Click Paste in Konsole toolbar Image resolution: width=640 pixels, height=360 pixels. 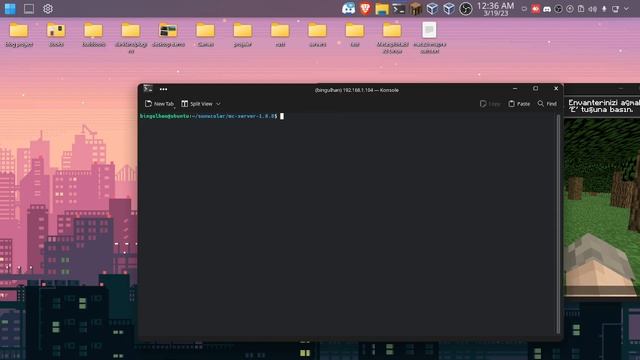(x=519, y=104)
